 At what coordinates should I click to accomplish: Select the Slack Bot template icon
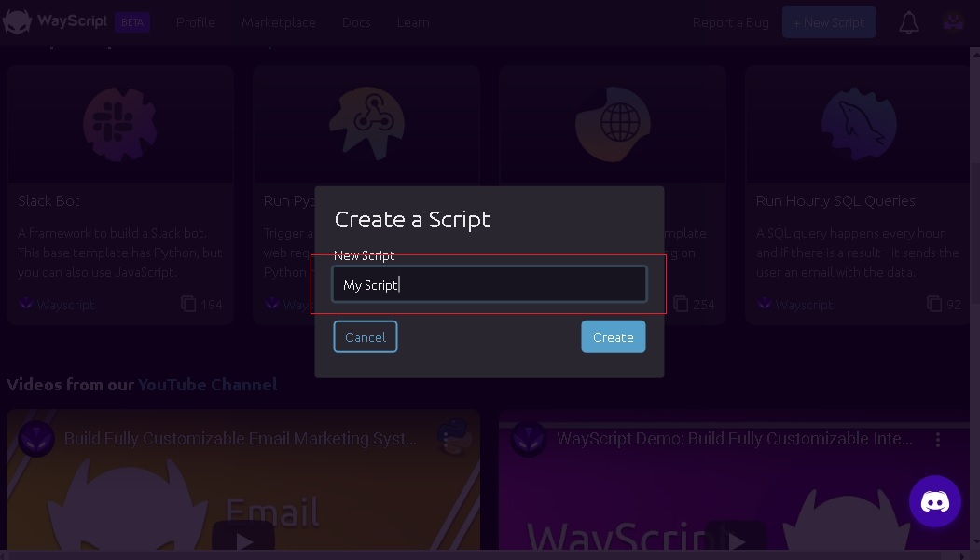click(x=120, y=124)
